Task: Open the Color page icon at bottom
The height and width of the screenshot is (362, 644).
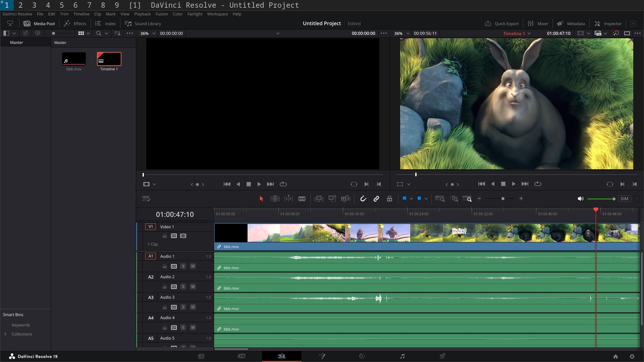Action: point(362,356)
